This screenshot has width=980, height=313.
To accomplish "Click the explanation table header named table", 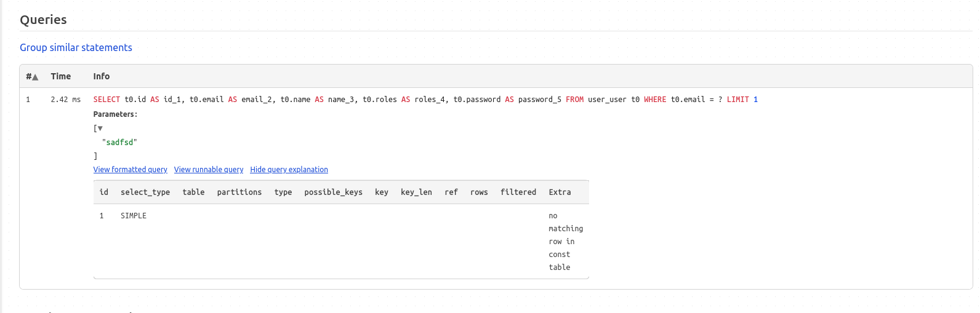I will [x=193, y=192].
